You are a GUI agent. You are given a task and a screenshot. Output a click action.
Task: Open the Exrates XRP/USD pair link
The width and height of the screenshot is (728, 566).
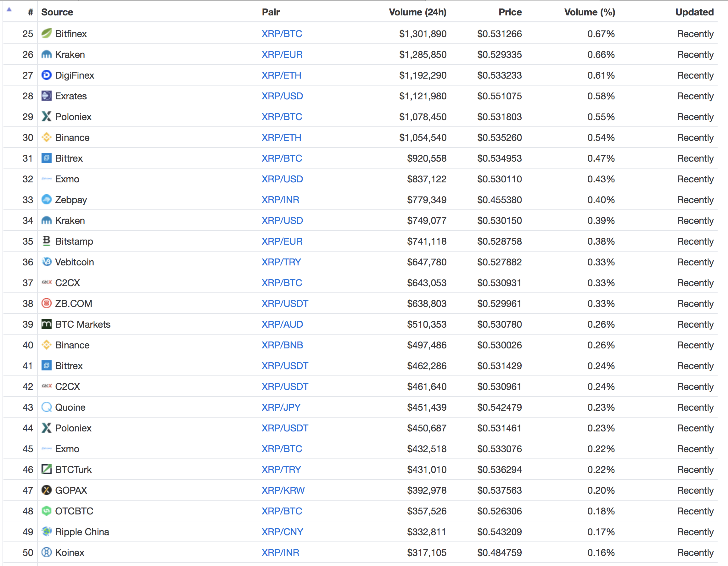click(x=282, y=96)
